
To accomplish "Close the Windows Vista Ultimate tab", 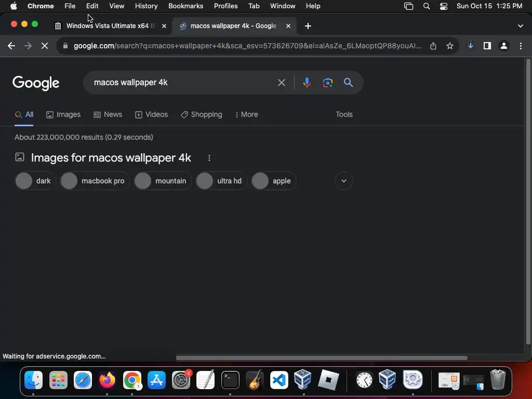I will pyautogui.click(x=164, y=26).
